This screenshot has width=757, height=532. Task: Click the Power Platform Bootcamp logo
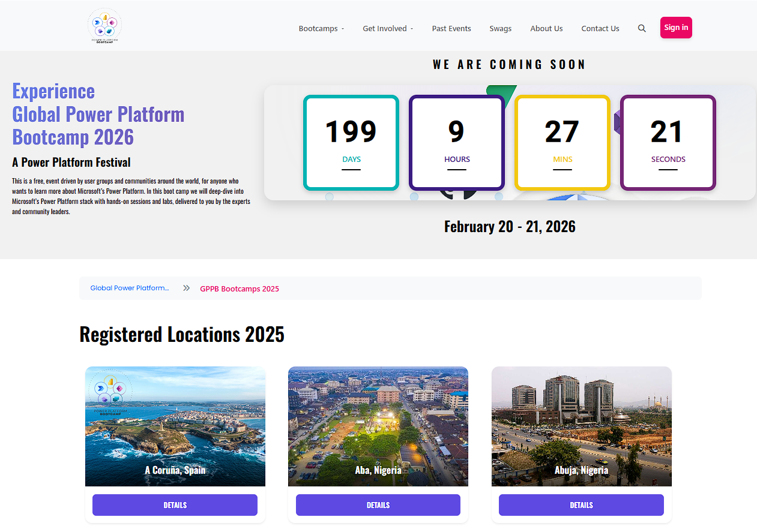click(104, 25)
